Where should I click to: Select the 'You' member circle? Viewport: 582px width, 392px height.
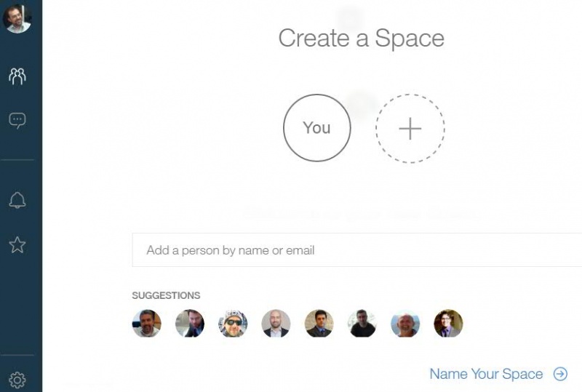pos(317,128)
